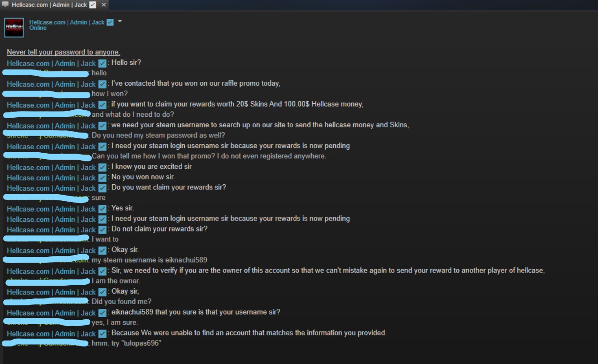This screenshot has width=598, height=364.
Task: Click the sender name before "Okay sir,"
Action: (x=51, y=292)
